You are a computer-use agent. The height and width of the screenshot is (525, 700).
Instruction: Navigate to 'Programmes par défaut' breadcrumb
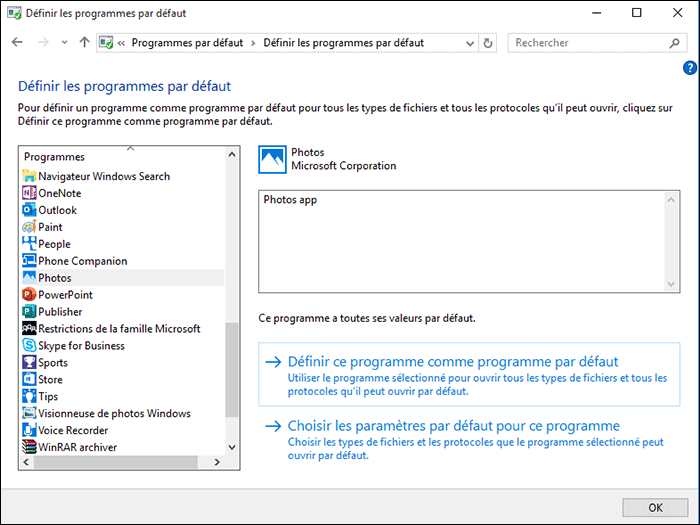187,43
